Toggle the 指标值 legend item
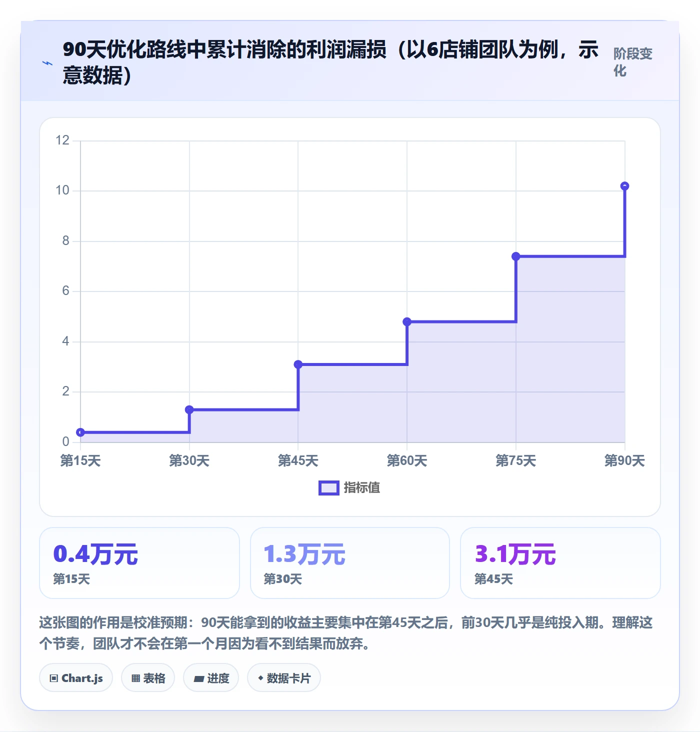The height and width of the screenshot is (732, 700). click(x=349, y=487)
